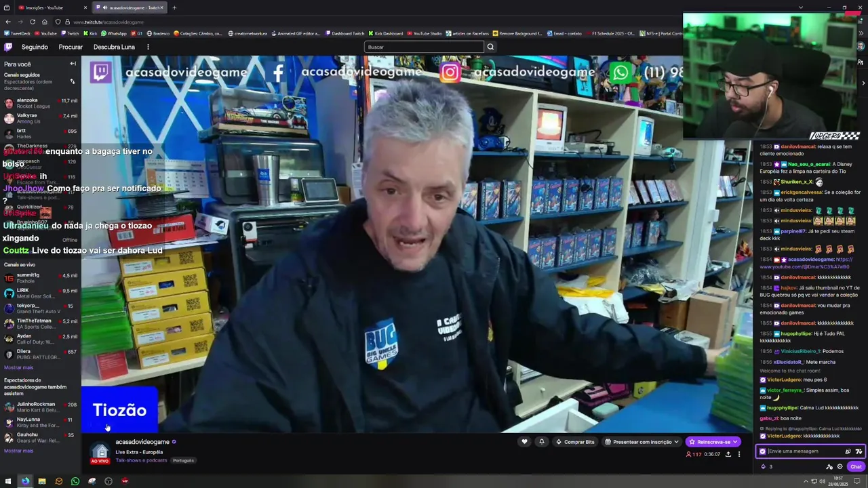Open LIRIK live channel
This screenshot has height=488, width=868.
click(x=41, y=293)
